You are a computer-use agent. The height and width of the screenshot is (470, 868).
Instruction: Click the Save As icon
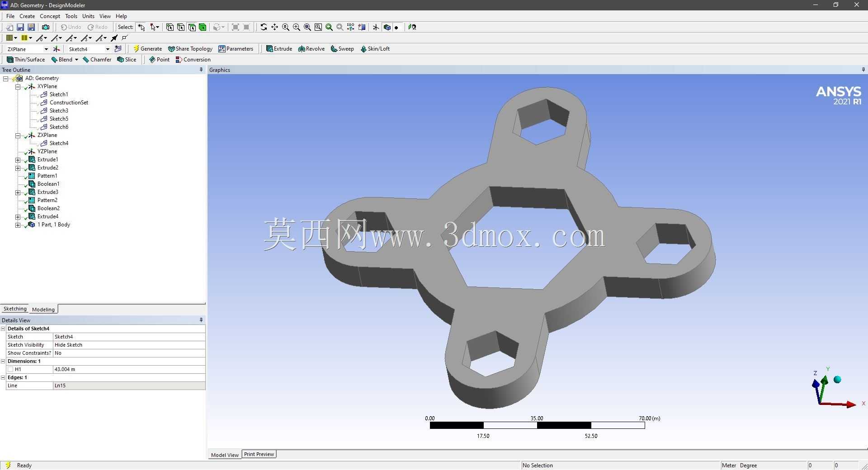[31, 27]
